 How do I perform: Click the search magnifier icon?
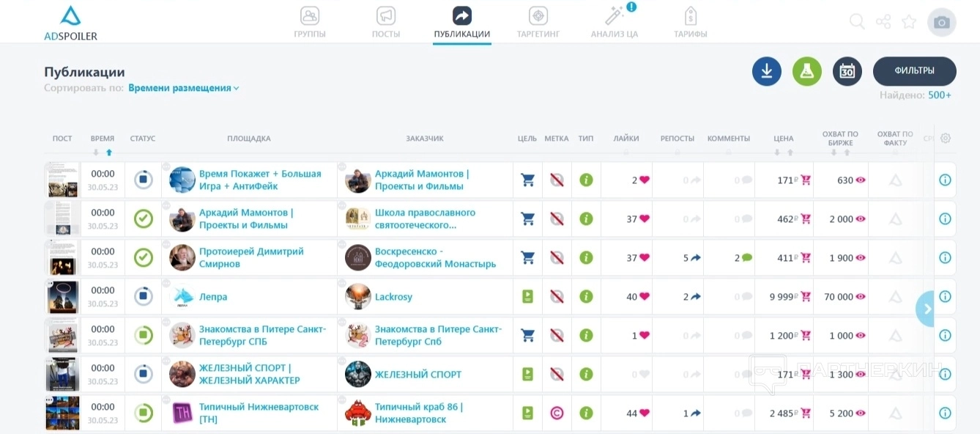click(x=857, y=22)
